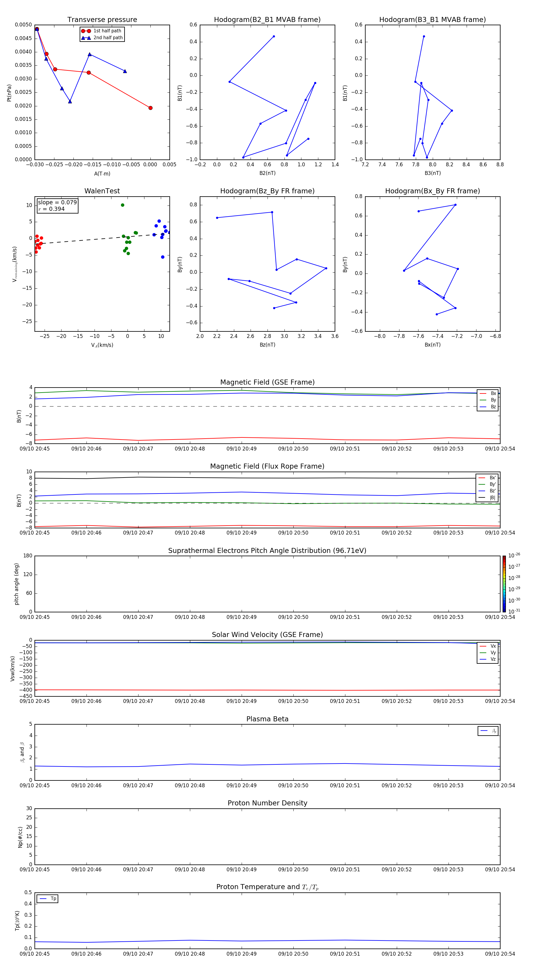535x980 pixels.
Task: Click the 'Solar Wind Velocity (GSE Frame)' title
Action: [267, 635]
